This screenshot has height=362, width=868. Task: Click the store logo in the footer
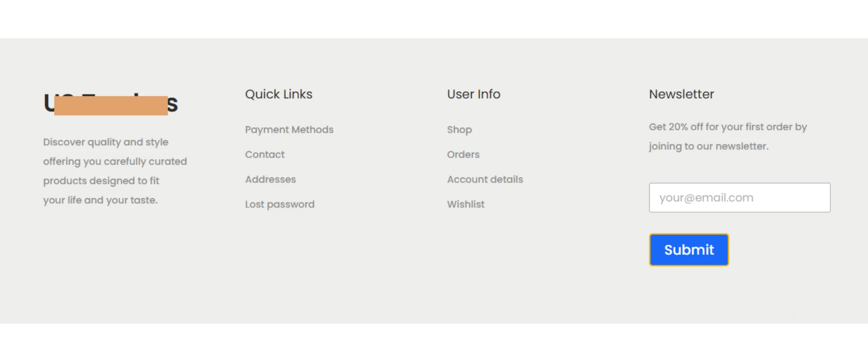[x=111, y=104]
